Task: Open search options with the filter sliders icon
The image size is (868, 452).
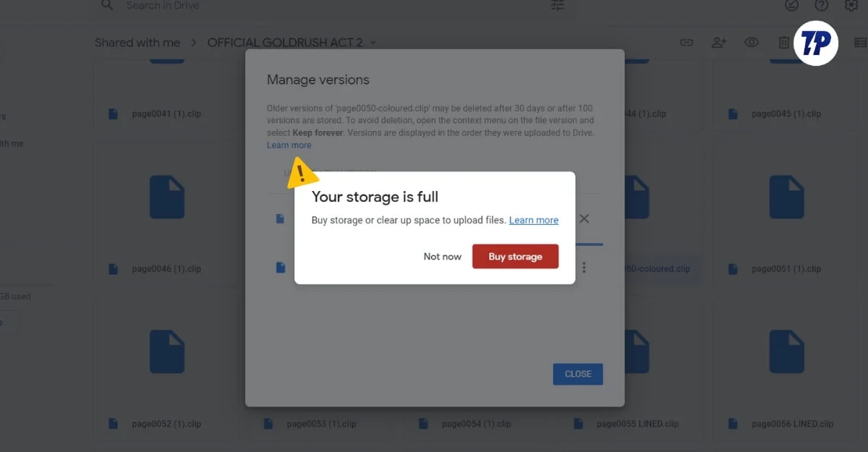Action: tap(556, 6)
